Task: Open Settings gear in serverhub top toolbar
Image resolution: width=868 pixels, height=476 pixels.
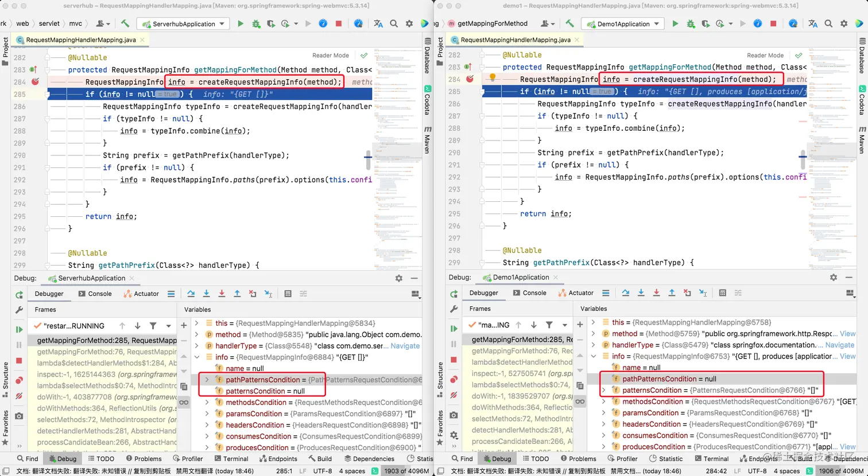Action: [409, 24]
